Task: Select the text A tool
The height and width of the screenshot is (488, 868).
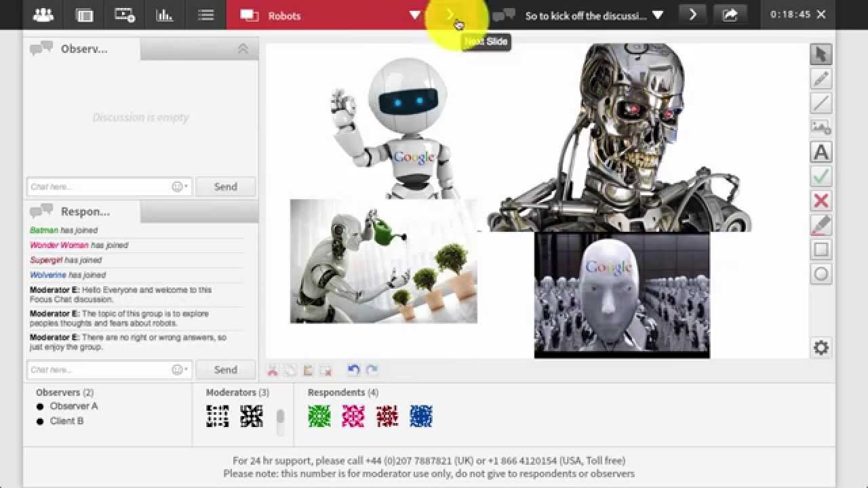Action: pyautogui.click(x=821, y=152)
